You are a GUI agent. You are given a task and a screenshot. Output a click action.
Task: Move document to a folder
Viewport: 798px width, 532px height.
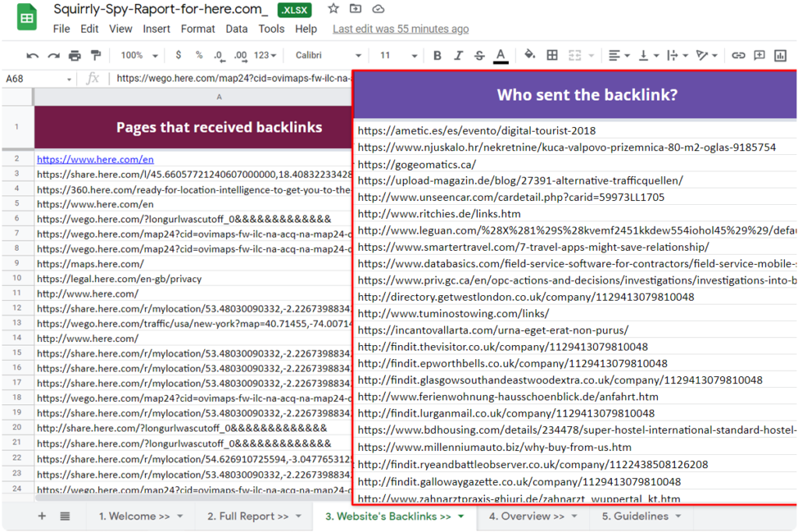point(355,9)
